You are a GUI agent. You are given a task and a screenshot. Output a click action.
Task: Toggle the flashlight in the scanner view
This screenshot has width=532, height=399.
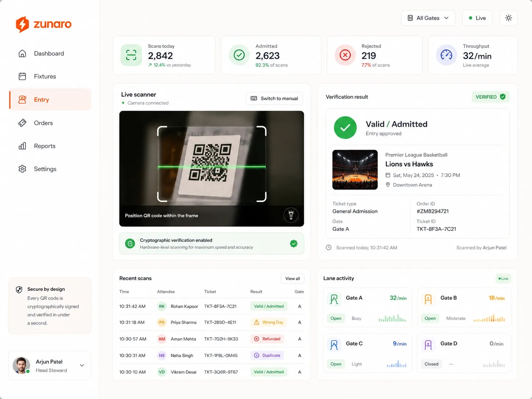(291, 215)
